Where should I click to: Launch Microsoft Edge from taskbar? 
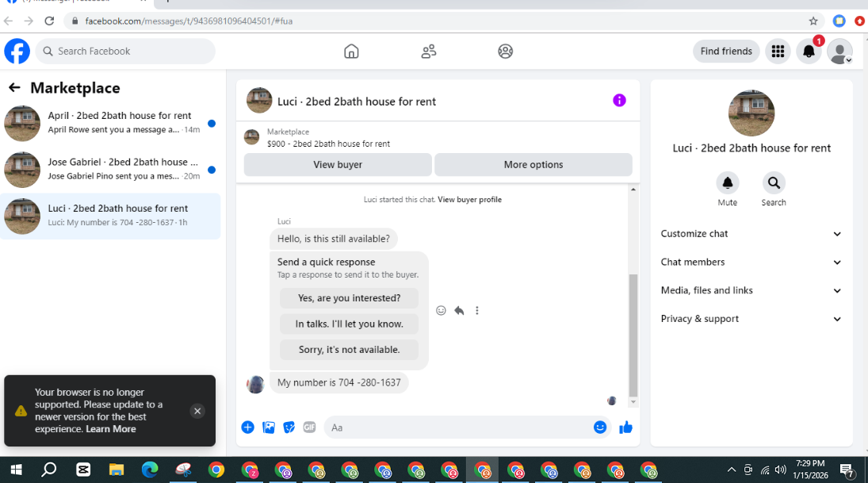150,470
